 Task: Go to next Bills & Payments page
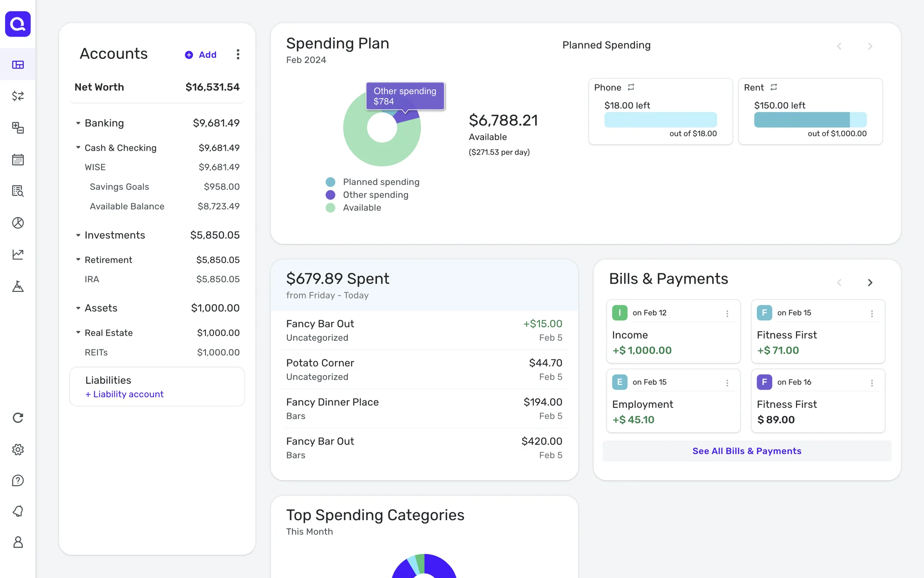click(x=870, y=283)
